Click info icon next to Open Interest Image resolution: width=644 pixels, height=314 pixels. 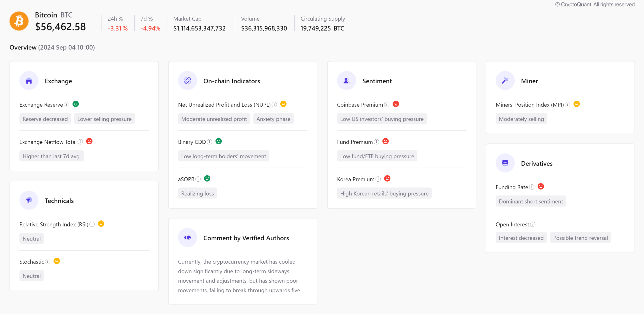533,224
